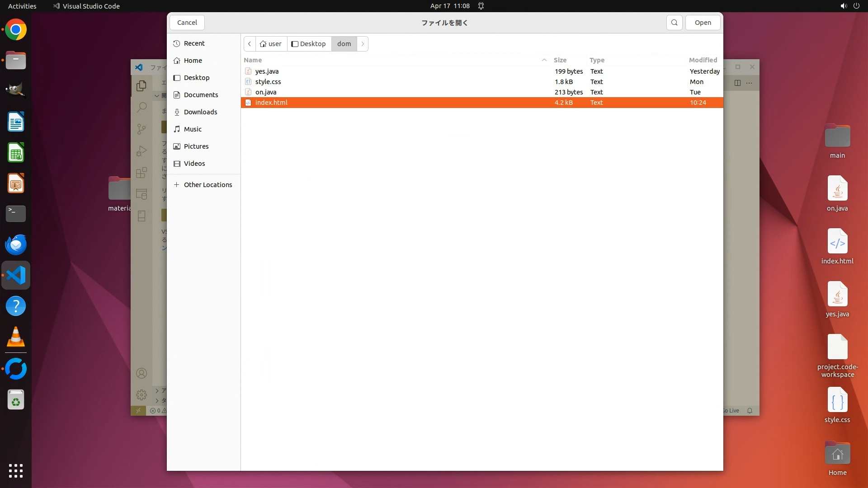Screen dimensions: 868x488
Task: Click the forward chevron after dom
Action: point(363,44)
